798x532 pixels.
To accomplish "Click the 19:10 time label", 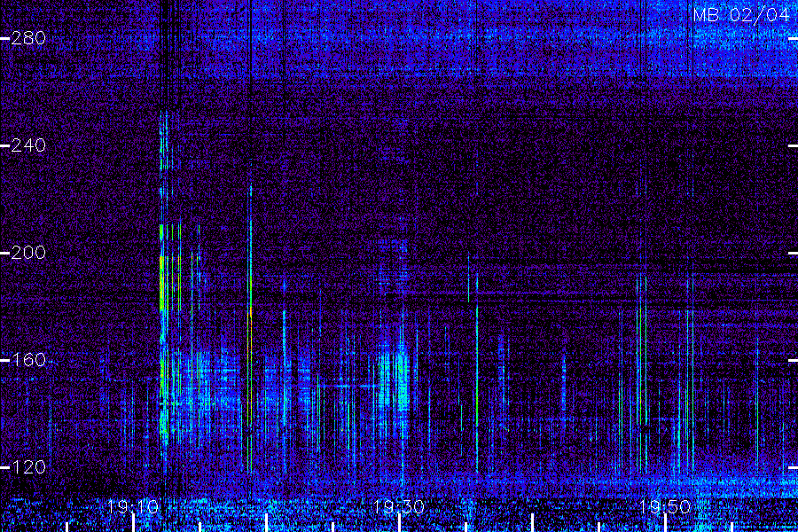I will point(133,507).
